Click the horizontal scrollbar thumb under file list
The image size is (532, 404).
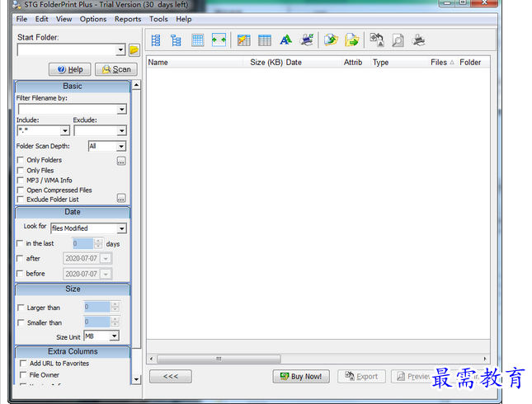(x=219, y=359)
